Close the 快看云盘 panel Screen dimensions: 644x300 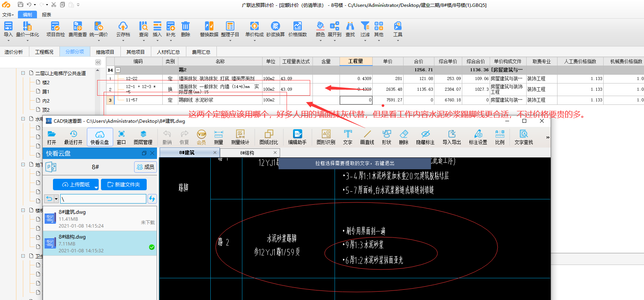pyautogui.click(x=152, y=153)
